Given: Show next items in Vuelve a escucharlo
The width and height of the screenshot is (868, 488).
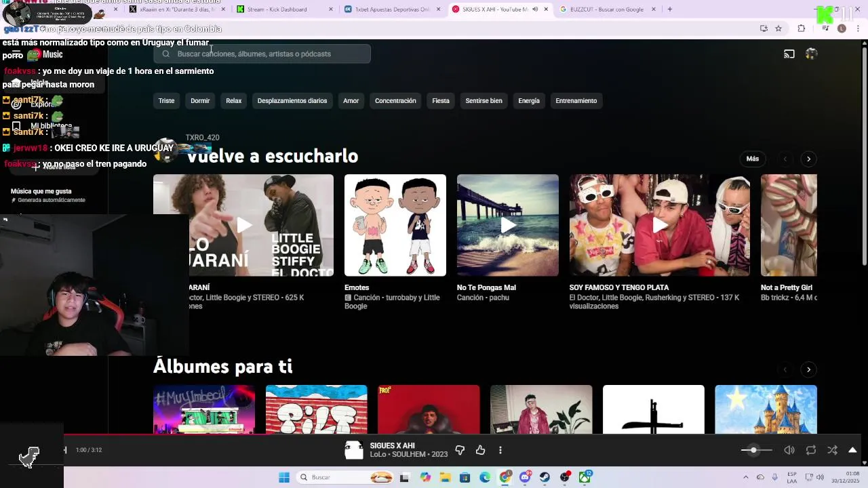Looking at the screenshot, I should [808, 159].
